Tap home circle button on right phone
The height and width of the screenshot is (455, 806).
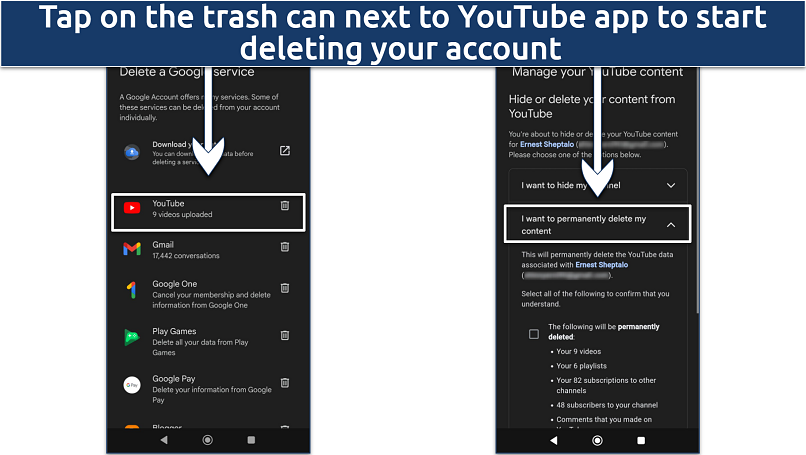point(597,441)
